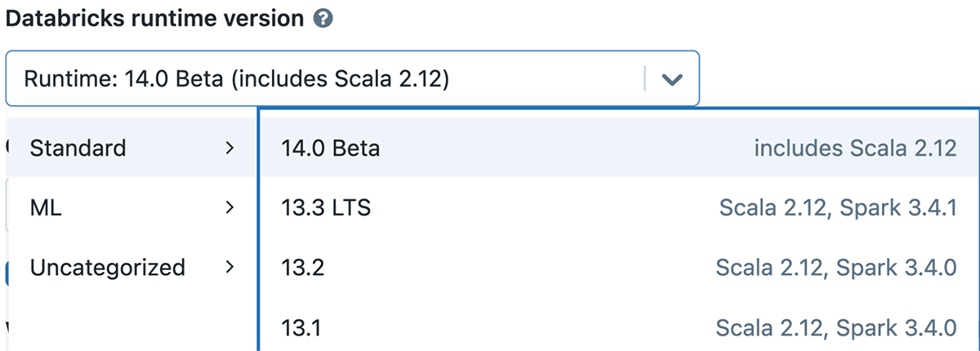Click the Runtime: 14.0 Beta selection box text

coord(236,79)
